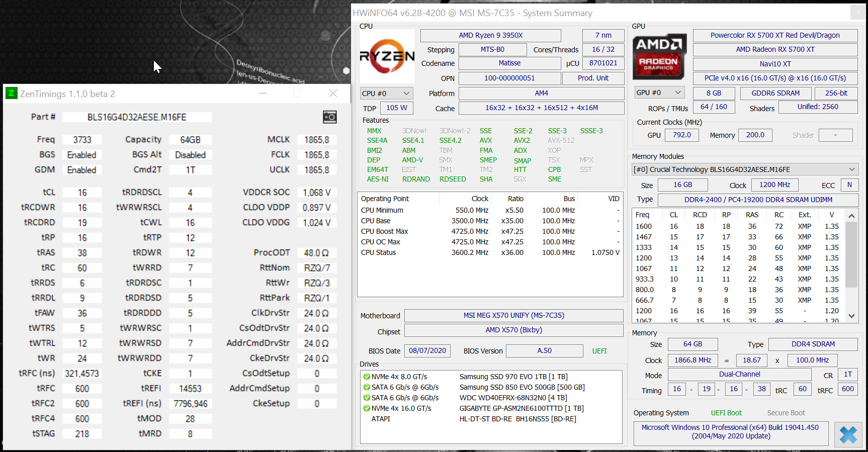Click the status icon for Samsung SSD 850 EVO
Screen dimensions: 868x452
click(x=367, y=387)
